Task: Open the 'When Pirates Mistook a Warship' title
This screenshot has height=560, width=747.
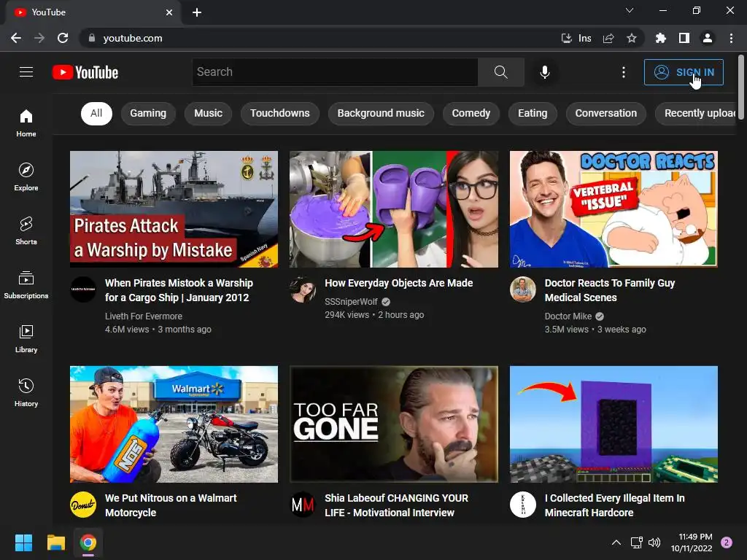Action: (179, 290)
